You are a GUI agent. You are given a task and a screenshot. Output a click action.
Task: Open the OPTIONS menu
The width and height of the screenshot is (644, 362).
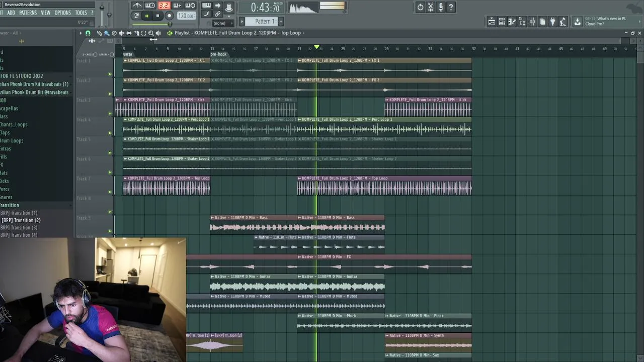point(62,13)
